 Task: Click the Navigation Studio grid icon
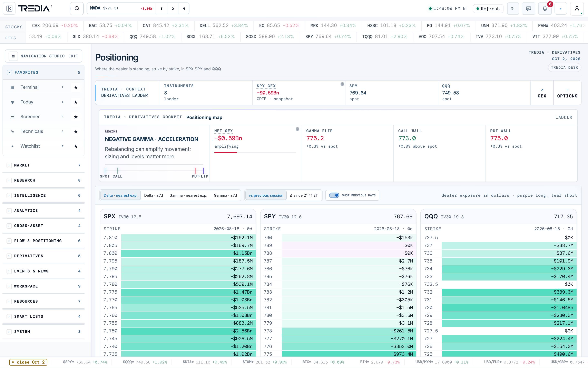pos(13,56)
